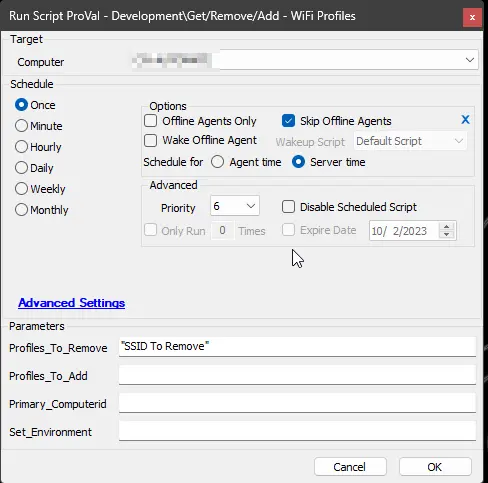
Task: Confirm with the OK button
Action: click(x=435, y=467)
